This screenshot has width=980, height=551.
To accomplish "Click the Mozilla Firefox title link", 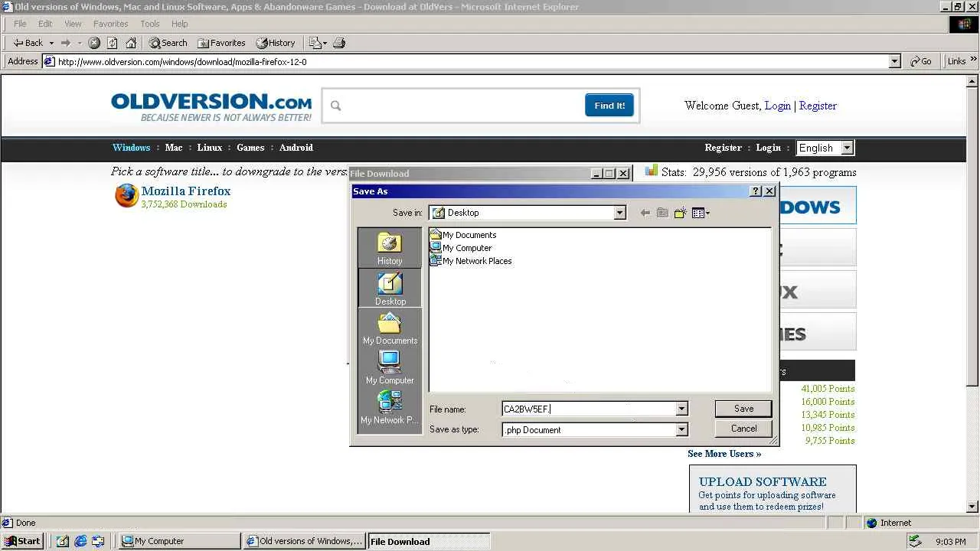I will click(186, 191).
